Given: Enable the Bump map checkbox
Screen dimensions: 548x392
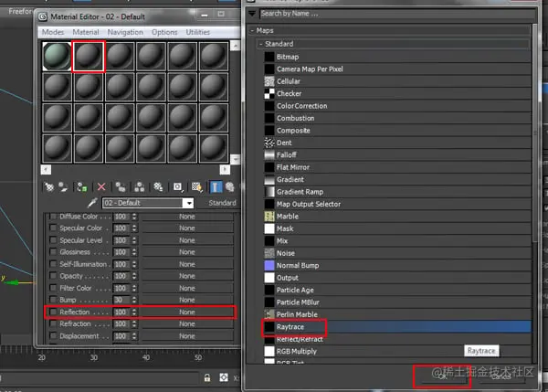Looking at the screenshot, I should (53, 300).
